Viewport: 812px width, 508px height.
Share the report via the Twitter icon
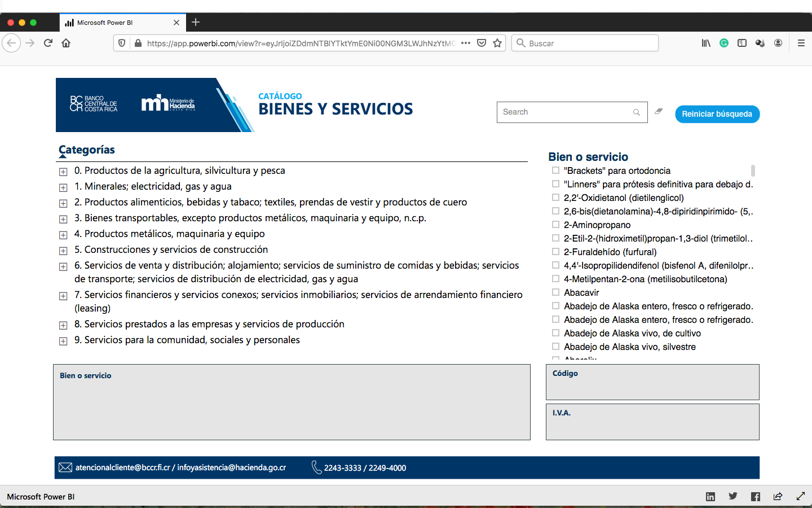732,496
